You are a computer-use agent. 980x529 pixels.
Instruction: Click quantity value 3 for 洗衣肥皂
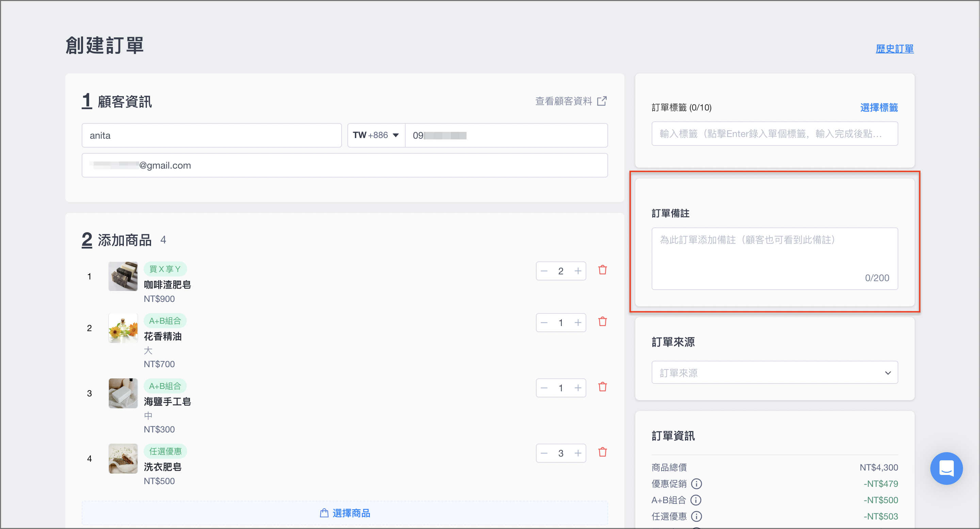coord(561,454)
